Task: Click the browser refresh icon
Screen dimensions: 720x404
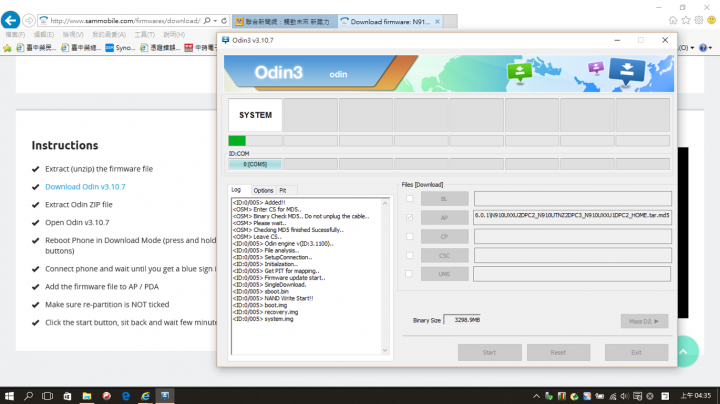Action: [224, 21]
